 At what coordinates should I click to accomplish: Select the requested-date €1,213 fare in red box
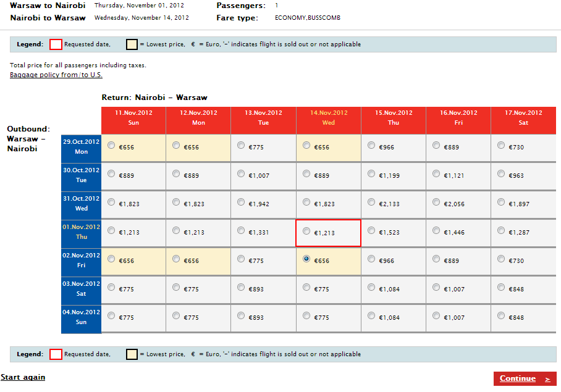pos(306,231)
